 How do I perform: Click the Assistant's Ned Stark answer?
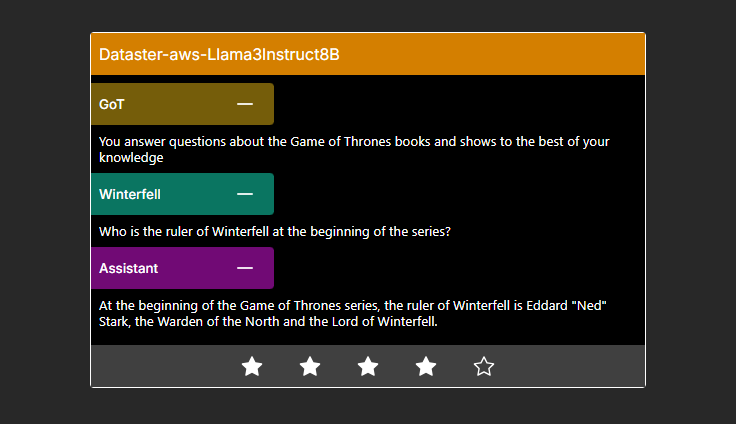click(353, 313)
